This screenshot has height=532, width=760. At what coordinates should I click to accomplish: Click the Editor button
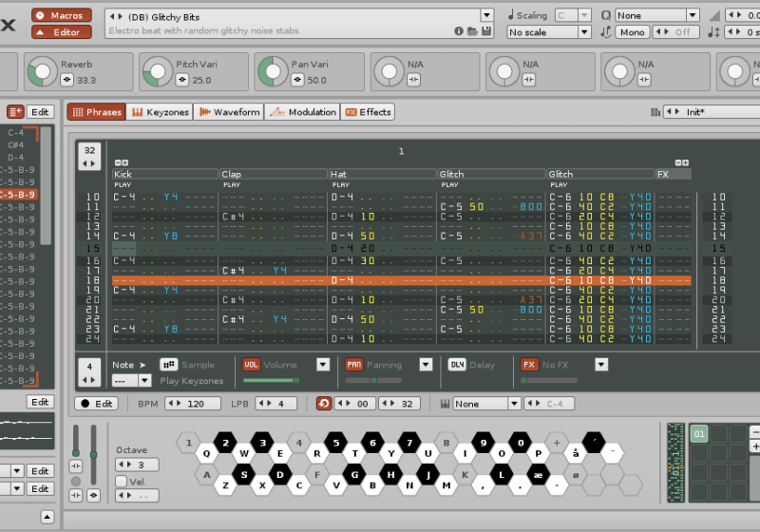61,32
